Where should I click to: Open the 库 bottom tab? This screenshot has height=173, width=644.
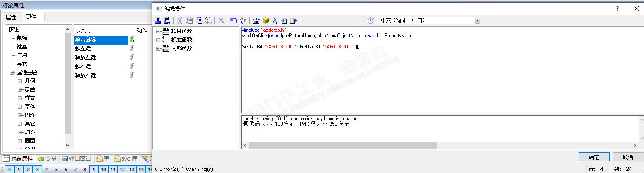pyautogui.click(x=103, y=159)
